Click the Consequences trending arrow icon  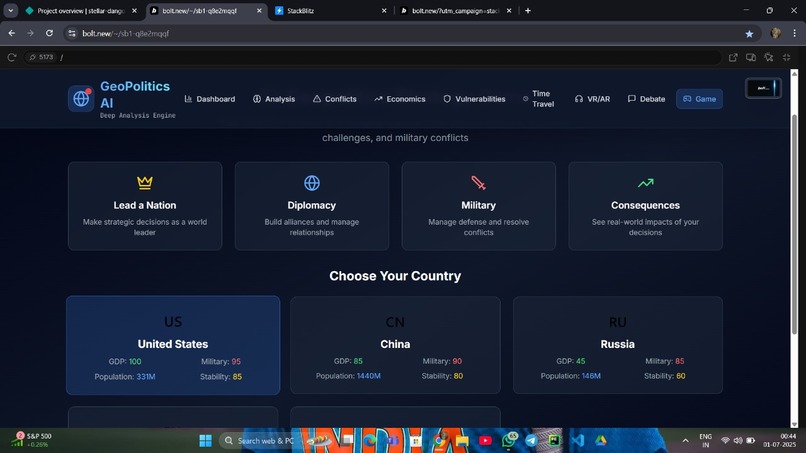point(646,183)
